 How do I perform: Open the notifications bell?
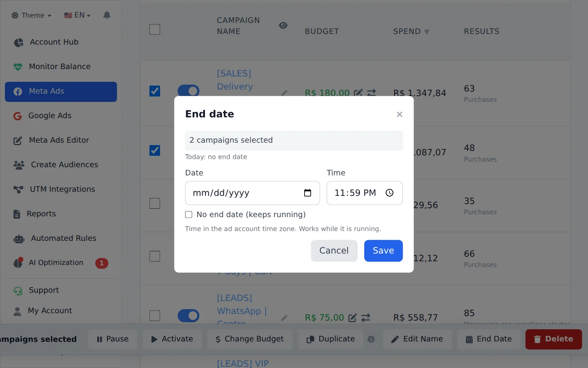[107, 15]
